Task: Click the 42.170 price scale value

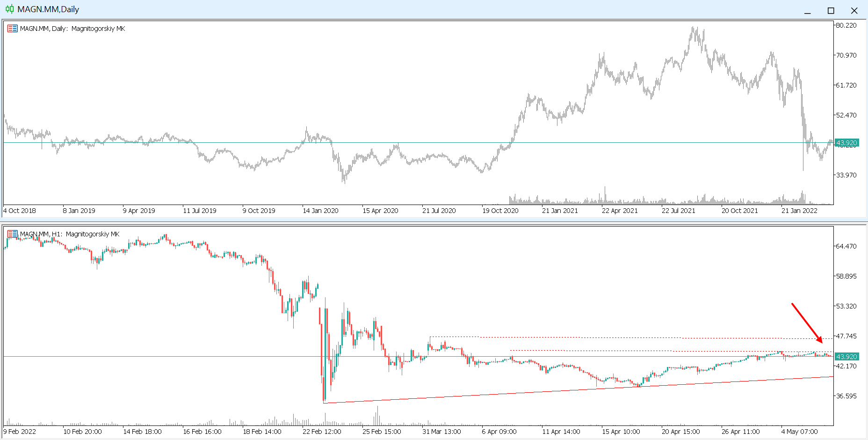Action: [x=846, y=366]
